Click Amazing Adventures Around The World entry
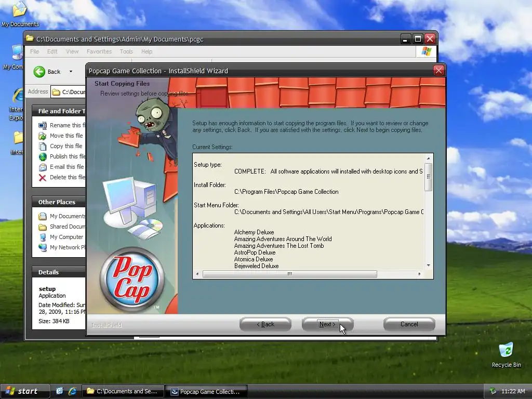532x399 pixels. point(283,239)
